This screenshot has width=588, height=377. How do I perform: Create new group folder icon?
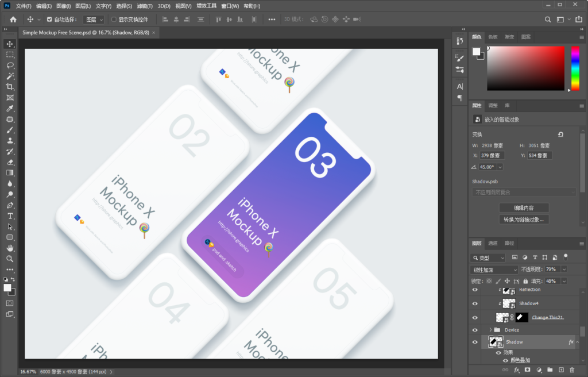click(550, 370)
